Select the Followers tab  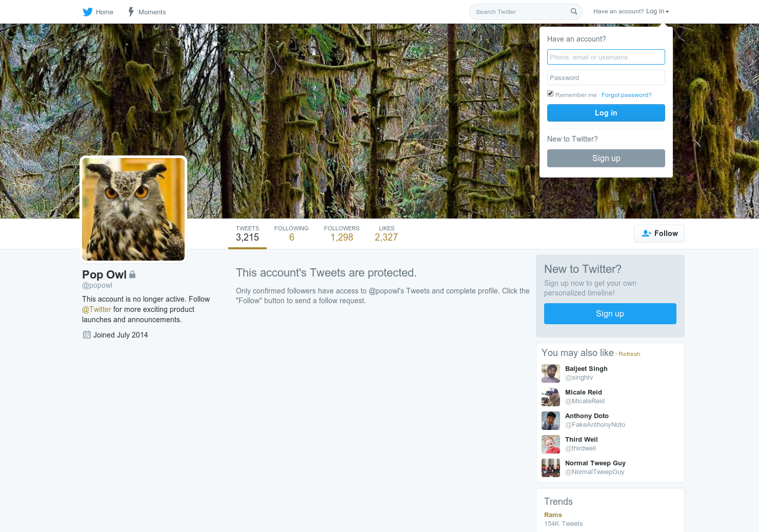click(x=342, y=234)
